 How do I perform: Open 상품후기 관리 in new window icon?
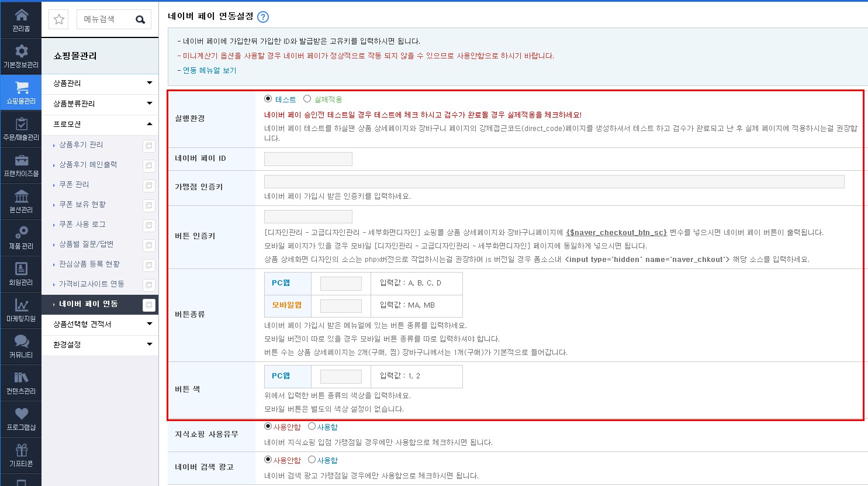149,146
